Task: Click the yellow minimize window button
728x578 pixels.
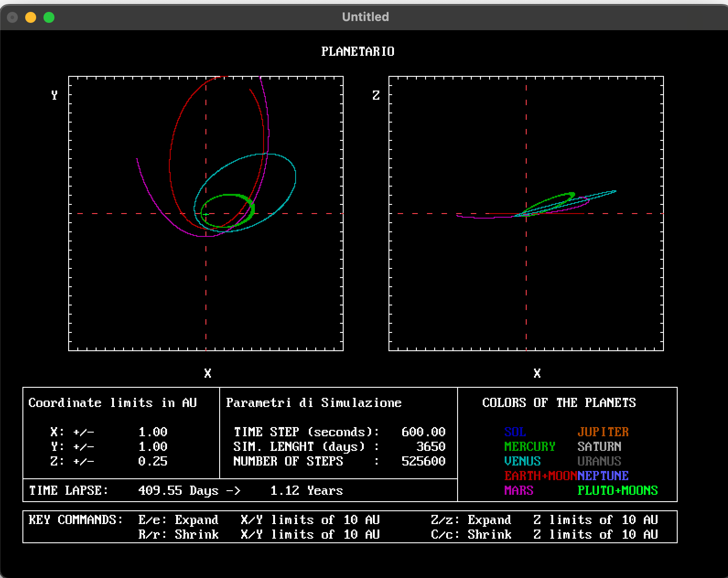Action: point(31,17)
